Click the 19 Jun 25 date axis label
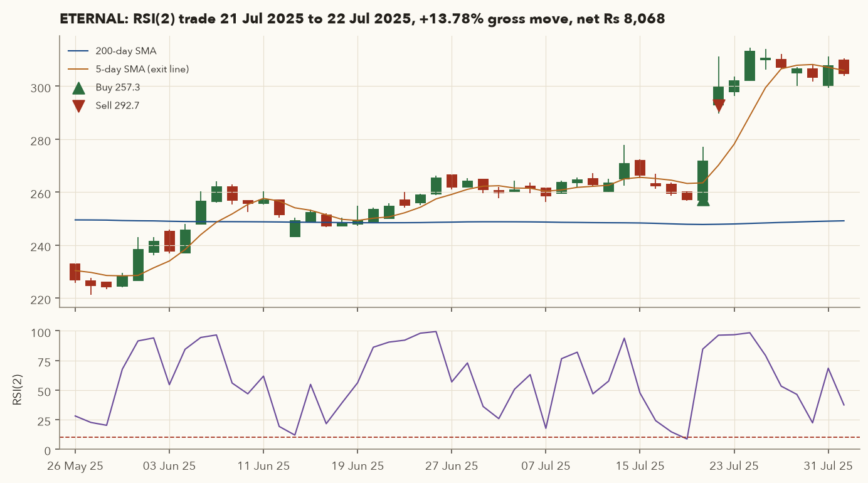Screen dimensions: 868x483 point(357,466)
